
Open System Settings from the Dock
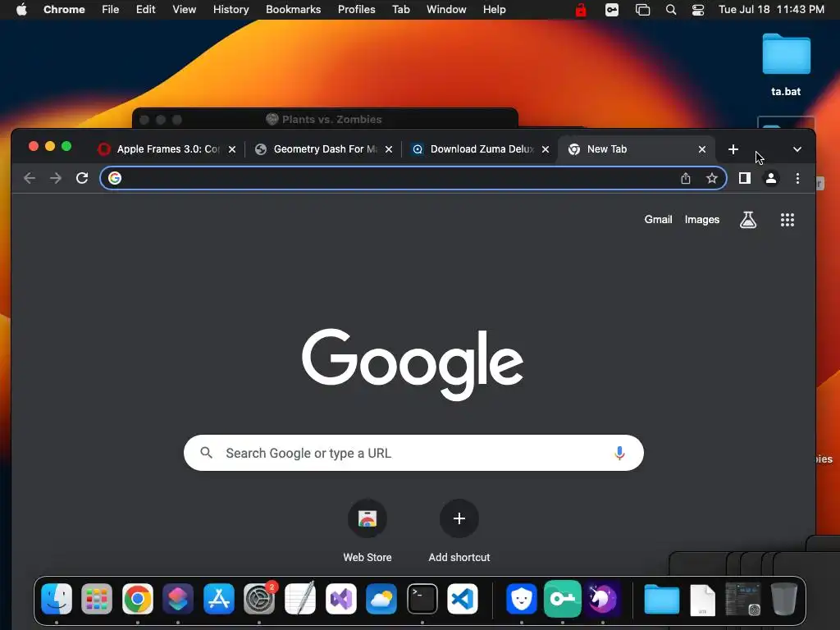click(x=259, y=599)
